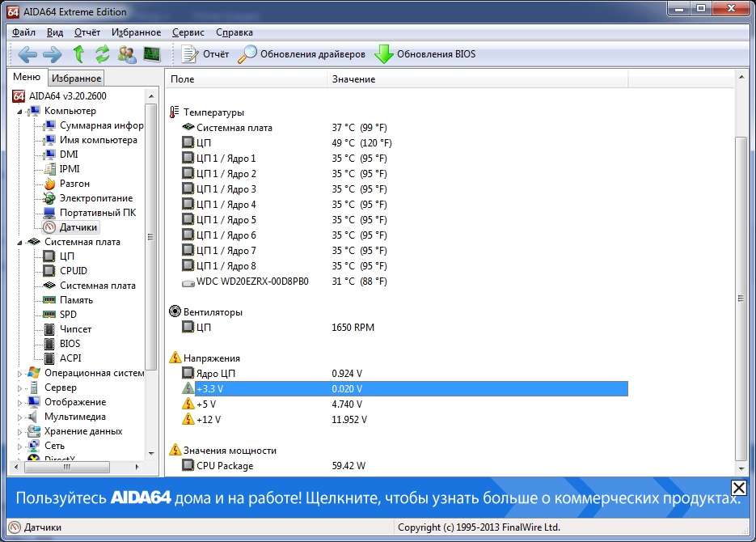The image size is (756, 542).
Task: Open Электропитание in the tree
Action: tap(88, 198)
